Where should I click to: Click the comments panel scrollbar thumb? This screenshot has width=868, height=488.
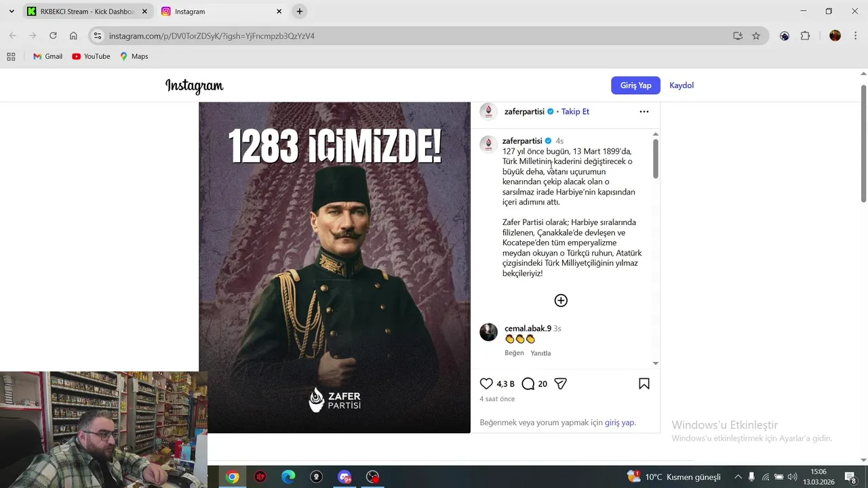(x=655, y=159)
